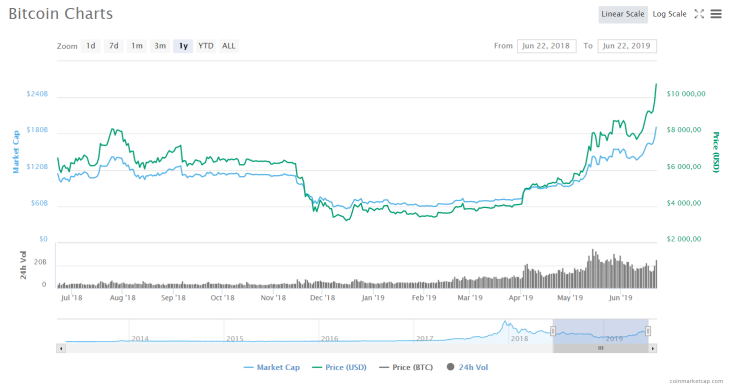
Task: Click navigator right scroll arrow
Action: pos(652,348)
